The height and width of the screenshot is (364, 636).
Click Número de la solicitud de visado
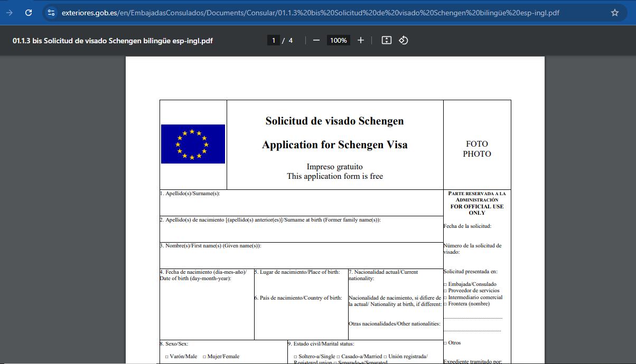(x=472, y=248)
